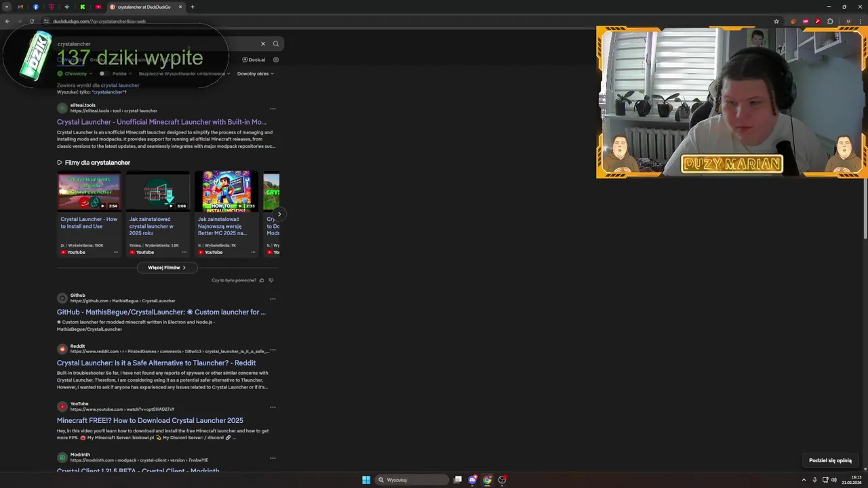Open the taskbar clock showing 16:13
This screenshot has width=868, height=488.
[x=852, y=480]
